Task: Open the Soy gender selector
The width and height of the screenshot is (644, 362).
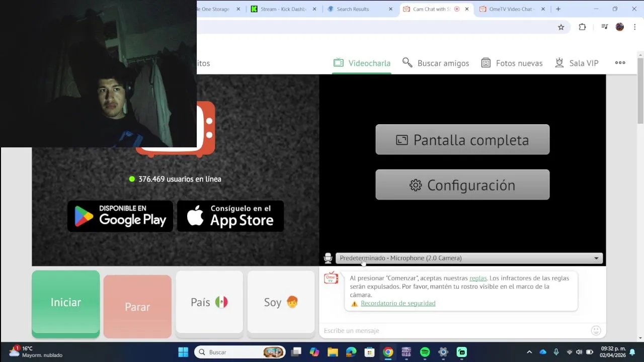Action: 281,302
